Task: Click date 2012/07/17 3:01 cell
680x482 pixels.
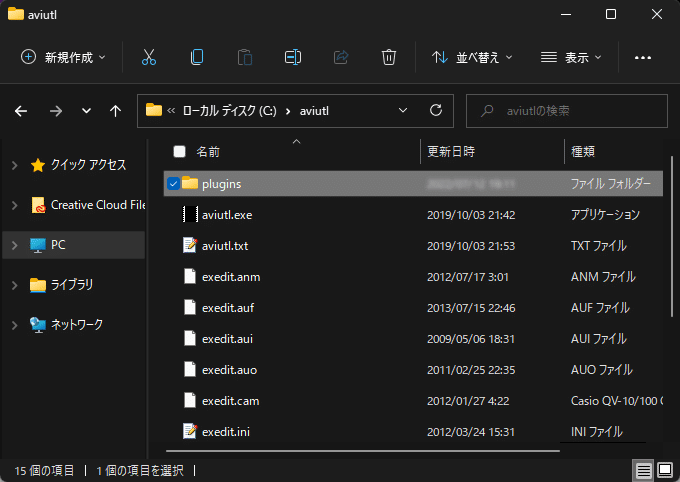Action: point(468,276)
